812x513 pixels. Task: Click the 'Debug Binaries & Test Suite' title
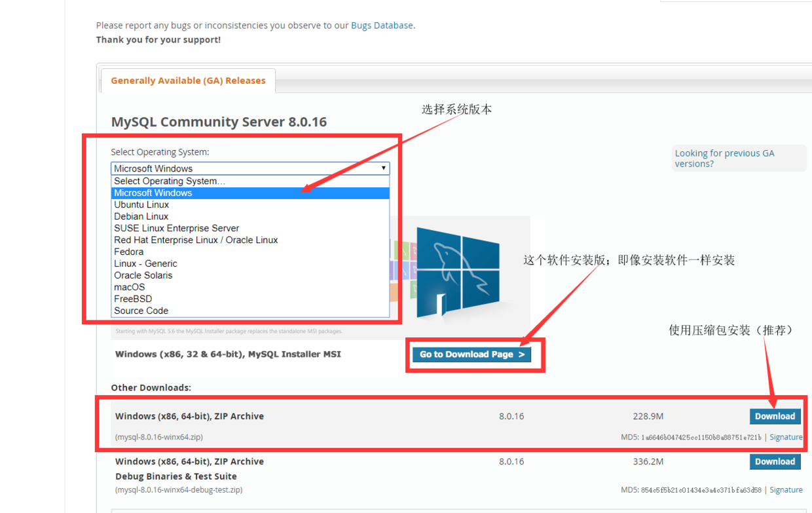click(176, 476)
